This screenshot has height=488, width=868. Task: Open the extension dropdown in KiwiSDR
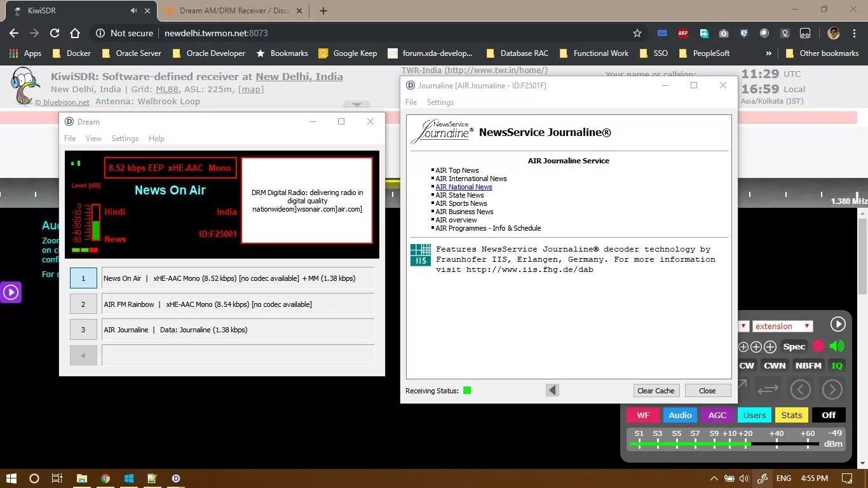(x=783, y=326)
